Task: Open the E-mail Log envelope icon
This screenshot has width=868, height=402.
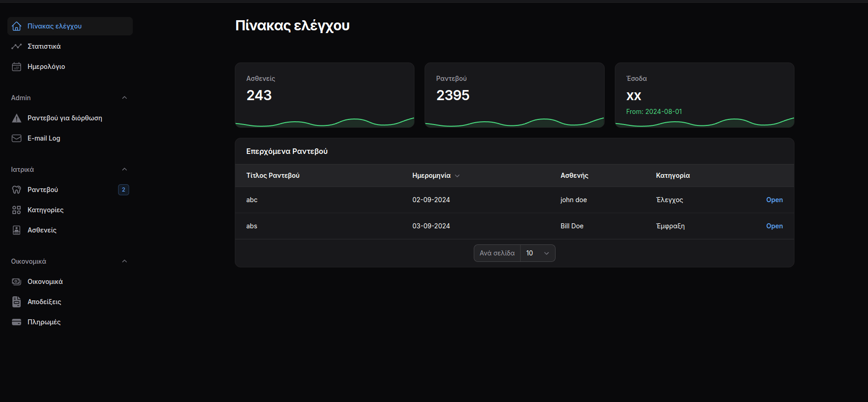Action: pyautogui.click(x=17, y=138)
